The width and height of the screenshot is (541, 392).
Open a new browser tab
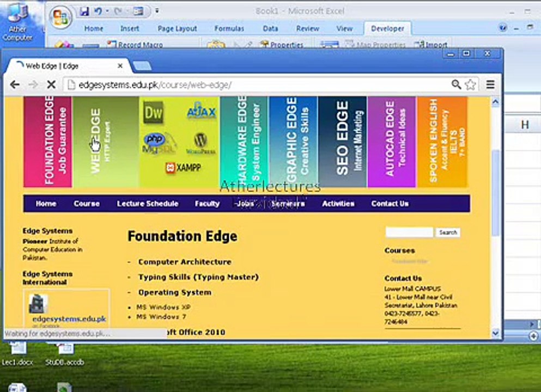142,66
